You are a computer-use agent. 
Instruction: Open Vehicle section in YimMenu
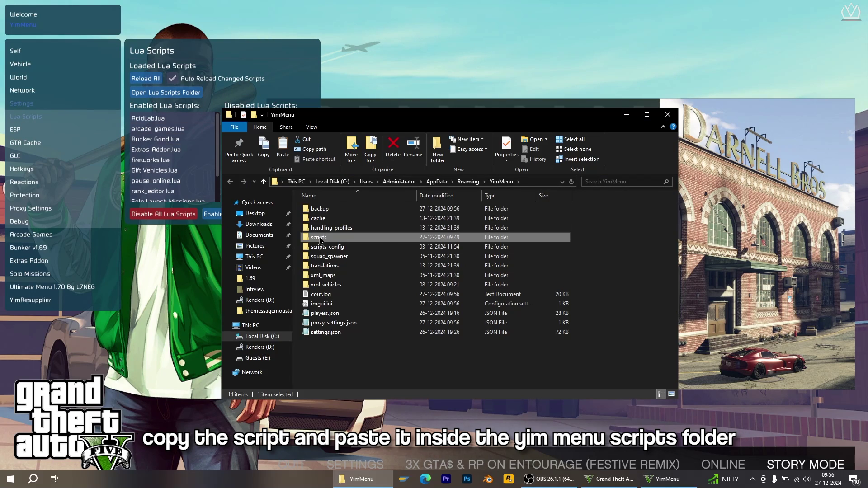click(20, 64)
